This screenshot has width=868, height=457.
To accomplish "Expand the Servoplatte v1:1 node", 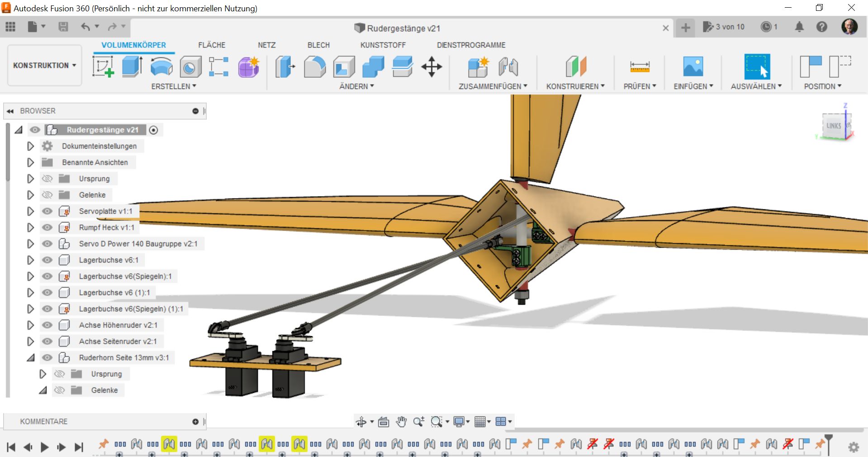I will (30, 211).
